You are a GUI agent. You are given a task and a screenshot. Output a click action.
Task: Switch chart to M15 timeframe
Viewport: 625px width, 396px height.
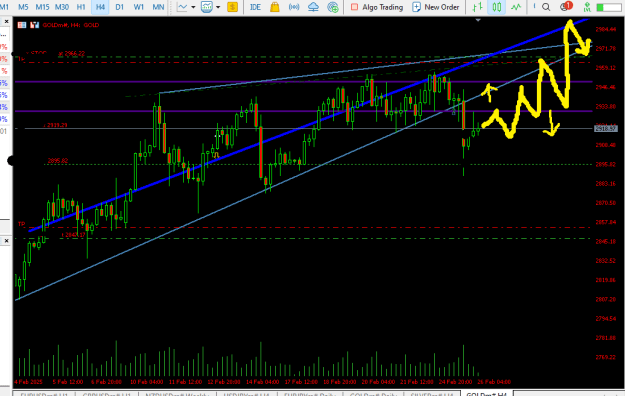click(42, 7)
